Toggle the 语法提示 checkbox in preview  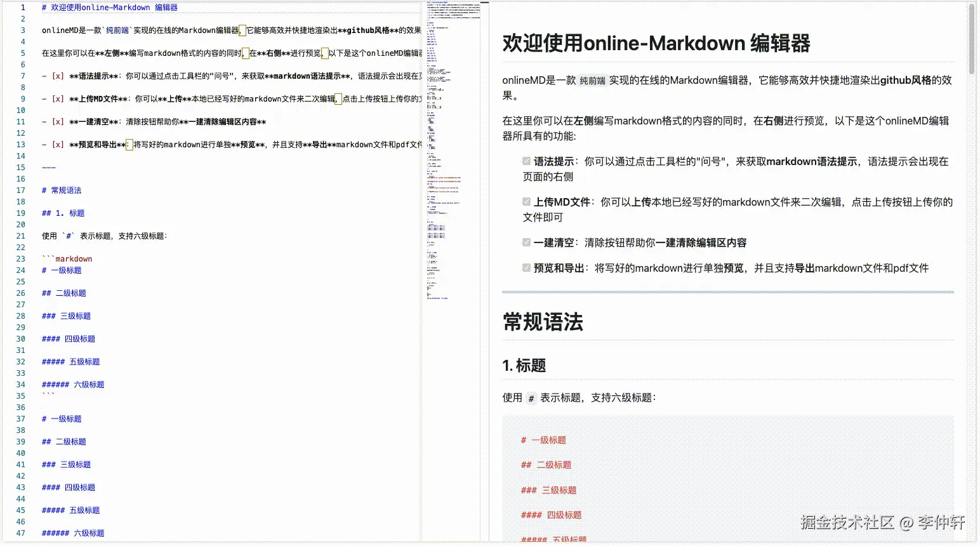point(526,161)
